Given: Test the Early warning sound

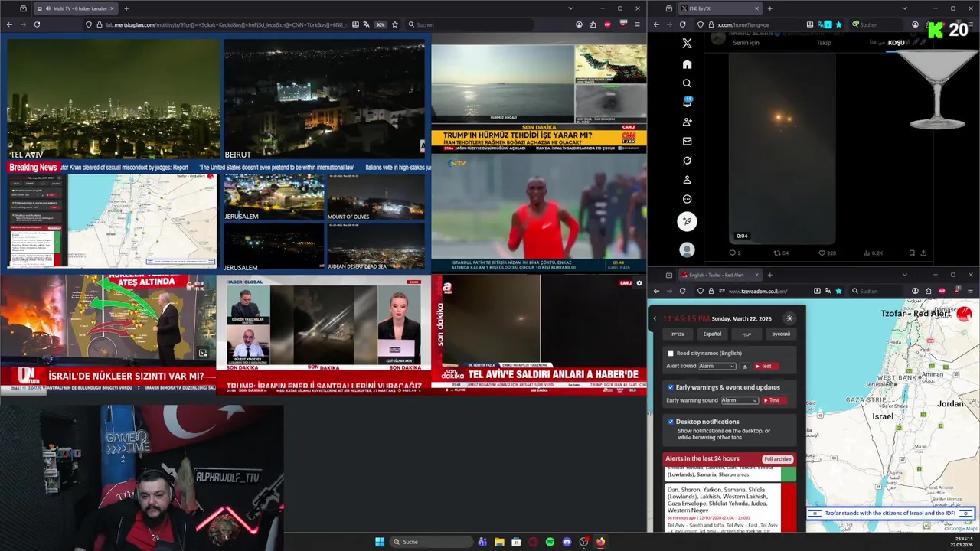Looking at the screenshot, I should point(773,400).
